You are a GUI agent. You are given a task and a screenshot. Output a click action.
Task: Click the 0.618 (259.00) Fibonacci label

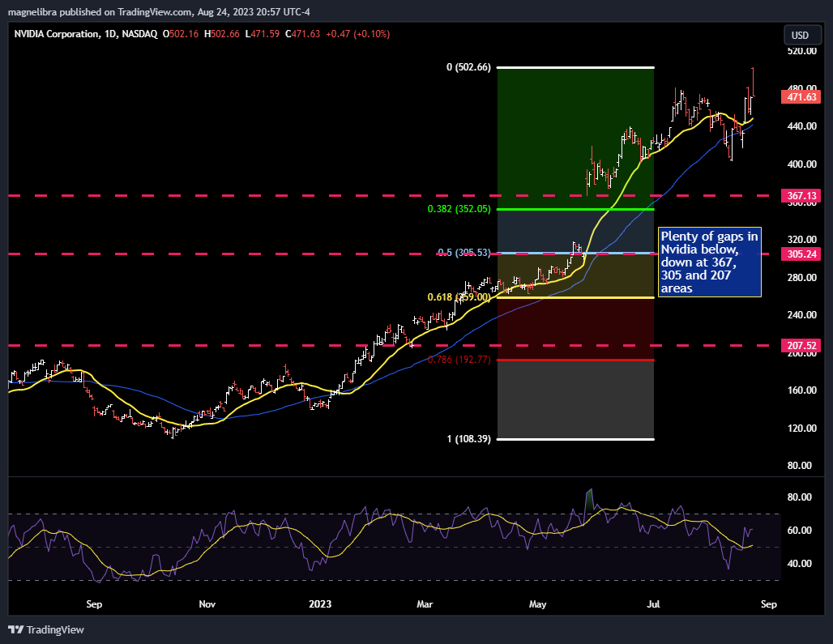point(459,297)
